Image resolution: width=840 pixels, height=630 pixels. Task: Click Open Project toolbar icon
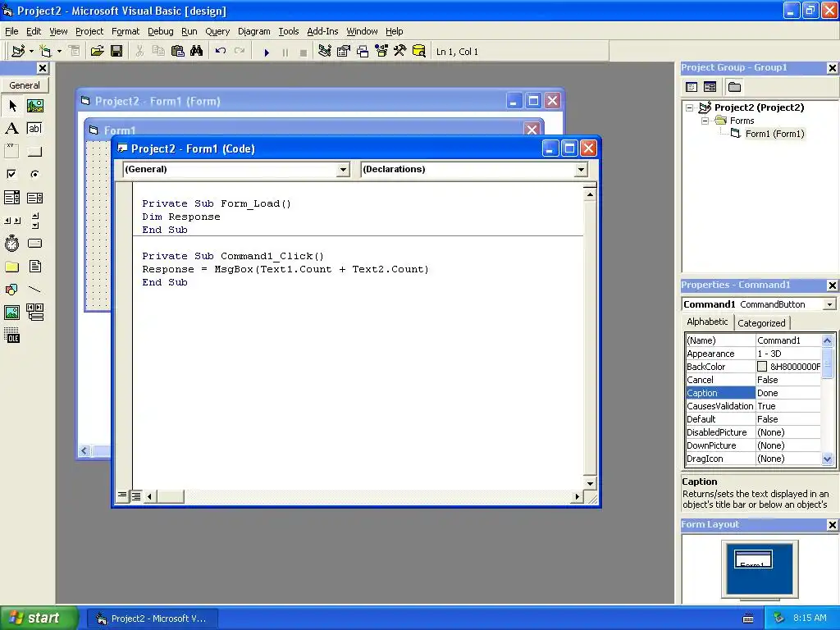(x=97, y=51)
